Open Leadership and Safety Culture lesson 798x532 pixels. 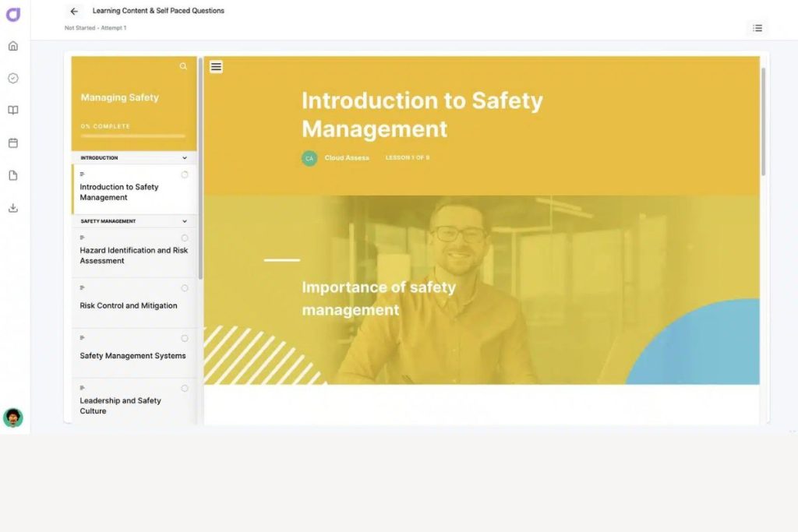134,401
